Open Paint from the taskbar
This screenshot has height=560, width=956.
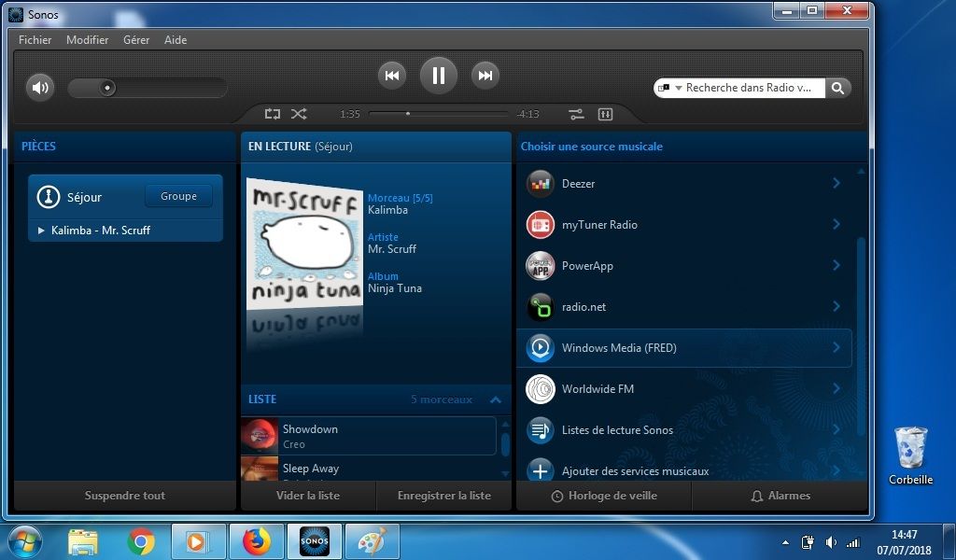[x=373, y=541]
